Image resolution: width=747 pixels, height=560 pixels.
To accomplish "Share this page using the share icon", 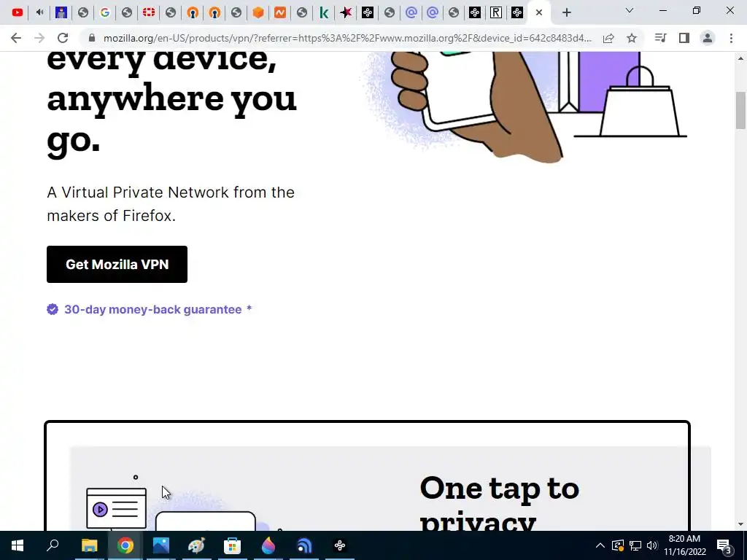I will (608, 38).
